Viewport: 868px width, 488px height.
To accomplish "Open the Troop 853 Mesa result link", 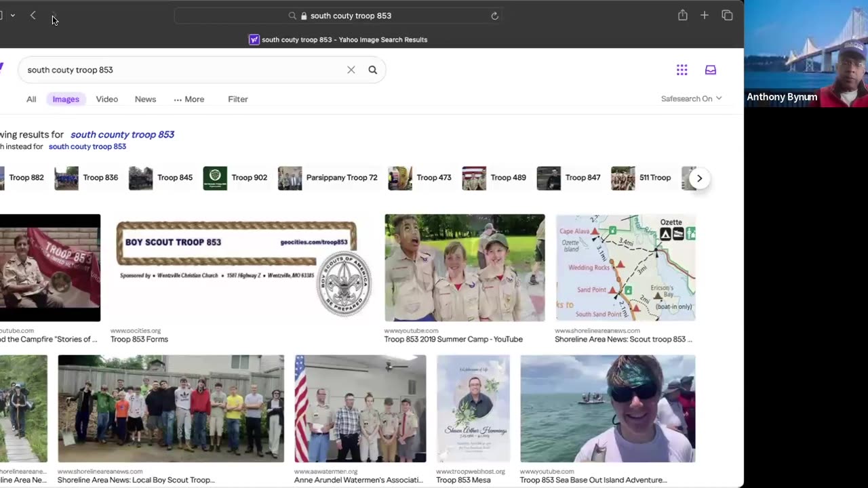I will (463, 481).
